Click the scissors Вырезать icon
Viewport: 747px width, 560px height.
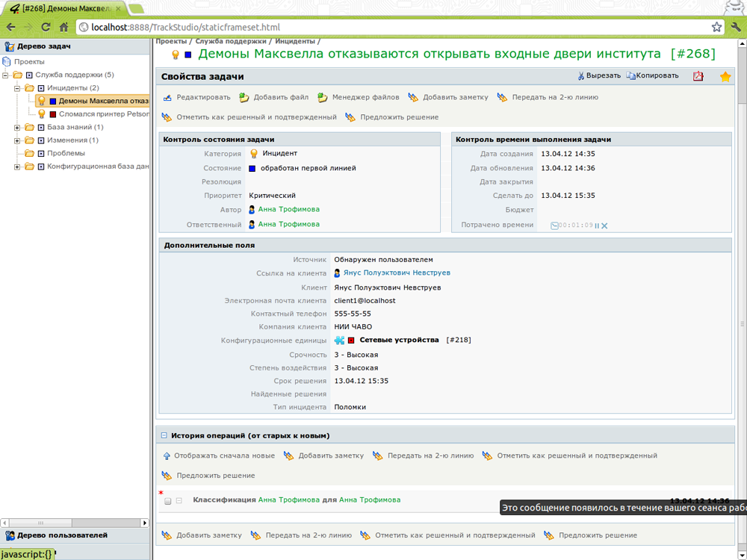pyautogui.click(x=581, y=76)
